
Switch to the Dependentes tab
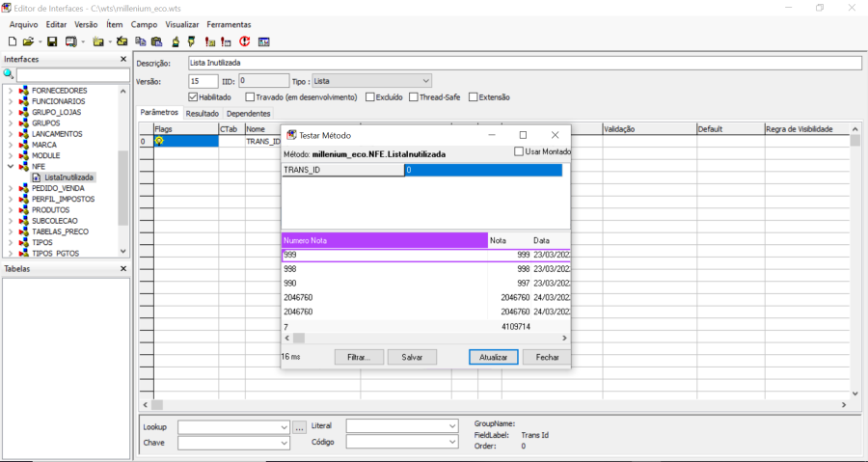[249, 114]
